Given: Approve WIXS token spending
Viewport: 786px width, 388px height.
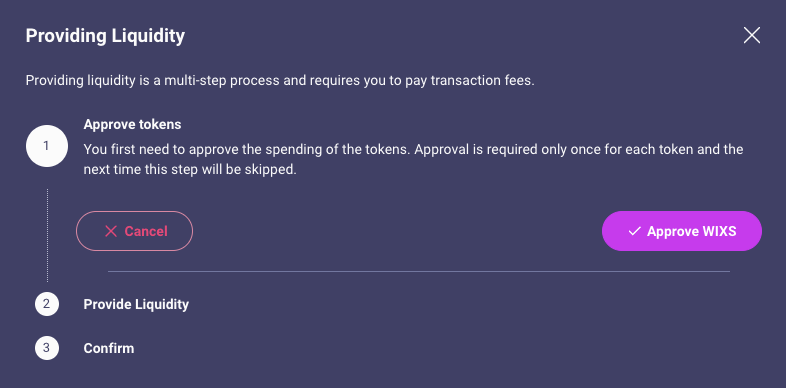Looking at the screenshot, I should pos(682,231).
